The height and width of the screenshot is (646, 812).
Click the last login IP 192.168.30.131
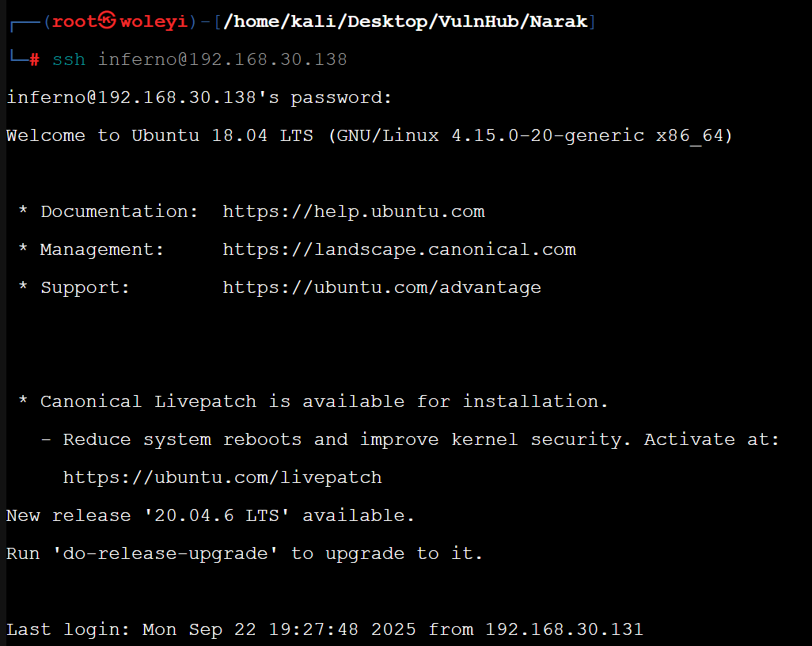[564, 629]
